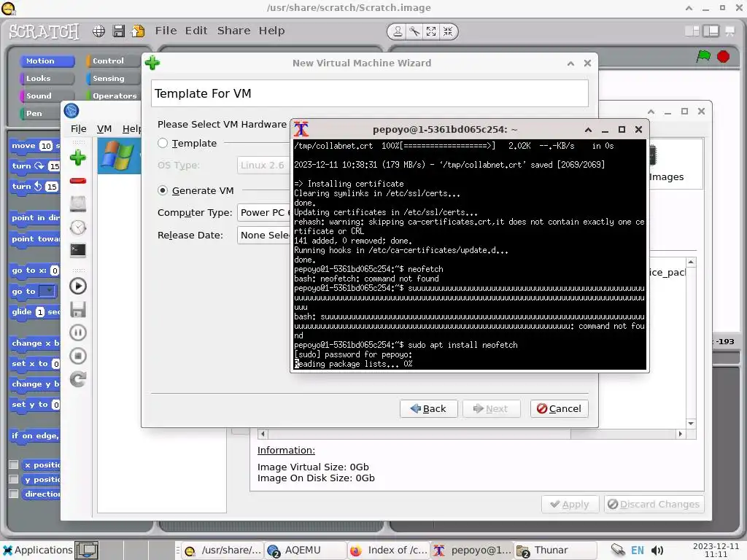Click the if on edge block
This screenshot has height=560, width=747.
click(x=34, y=436)
